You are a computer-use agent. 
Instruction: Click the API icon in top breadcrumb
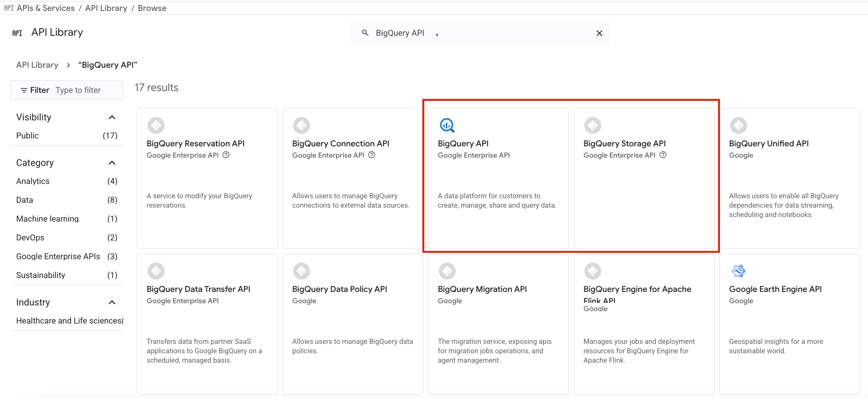[9, 8]
